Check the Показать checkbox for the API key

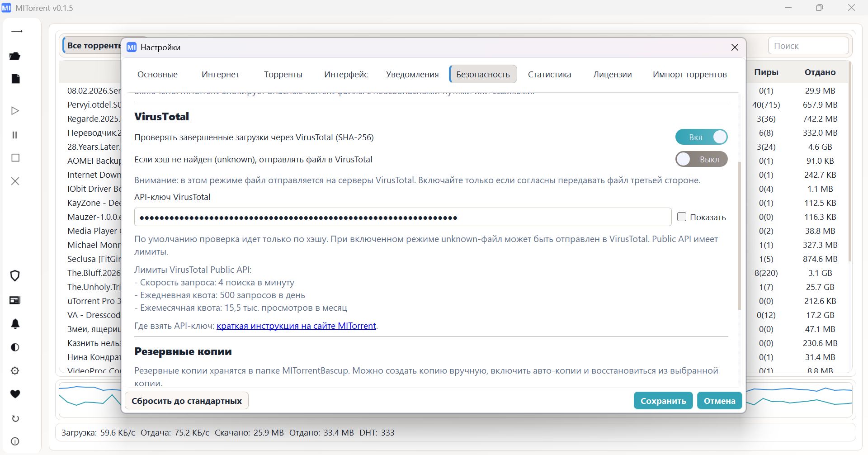coord(682,217)
